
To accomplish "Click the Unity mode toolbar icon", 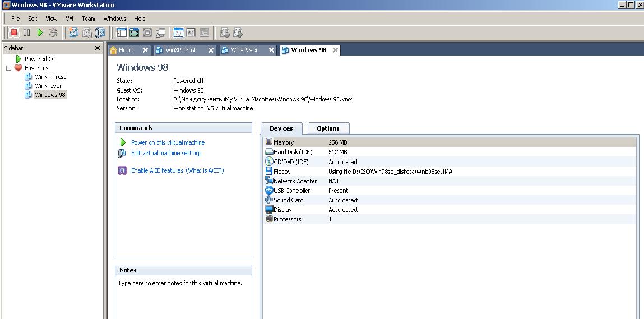I will [161, 33].
